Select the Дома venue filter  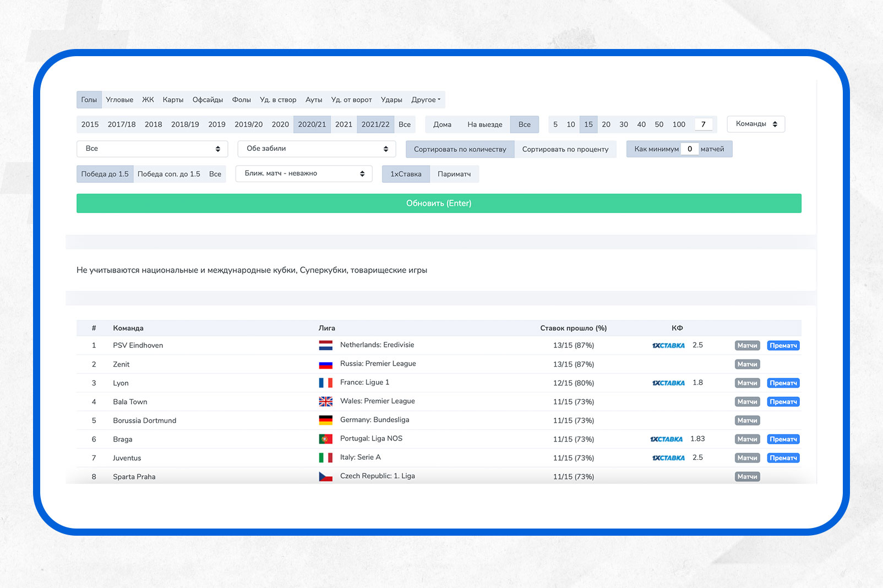tap(442, 124)
